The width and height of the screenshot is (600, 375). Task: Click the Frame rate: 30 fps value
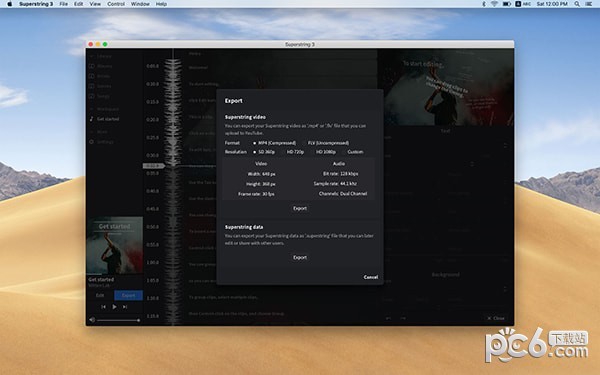(x=256, y=194)
